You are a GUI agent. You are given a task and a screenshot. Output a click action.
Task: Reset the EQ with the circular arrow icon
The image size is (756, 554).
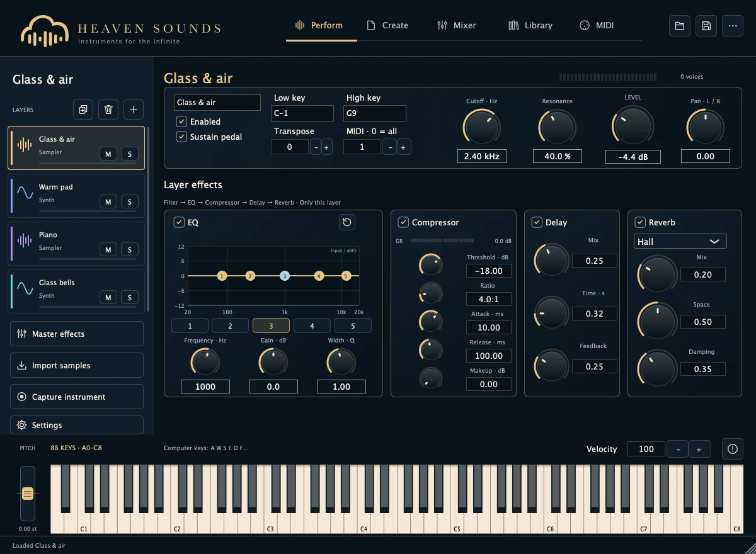tap(347, 222)
